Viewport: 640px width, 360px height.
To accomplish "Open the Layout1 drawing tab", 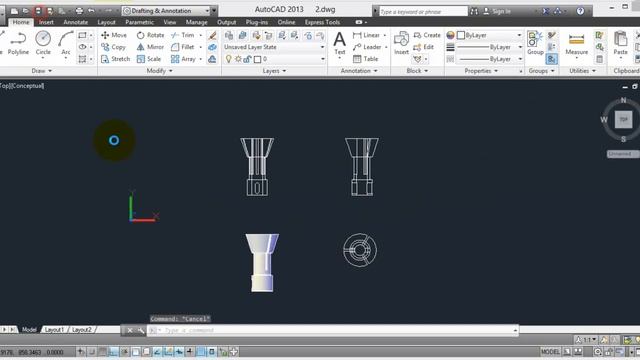I will (x=54, y=329).
